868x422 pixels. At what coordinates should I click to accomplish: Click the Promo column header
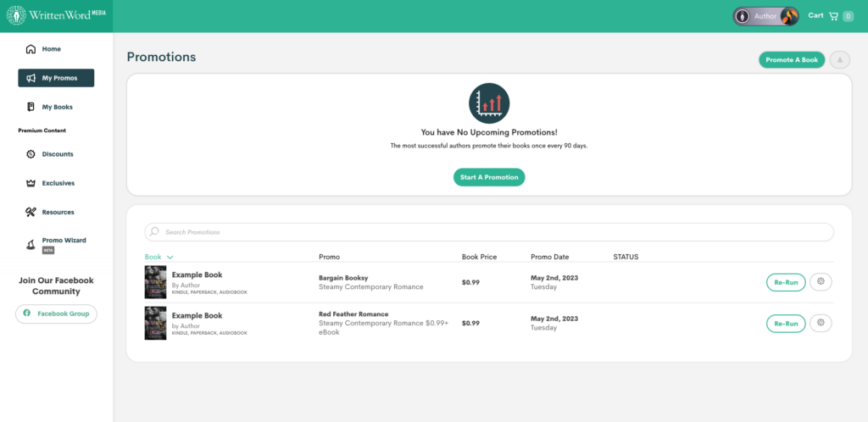329,257
